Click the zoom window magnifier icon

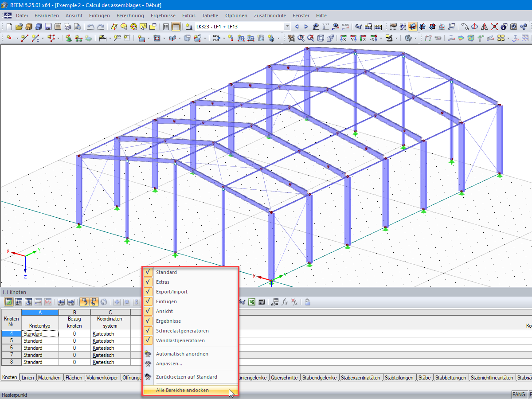[301, 38]
